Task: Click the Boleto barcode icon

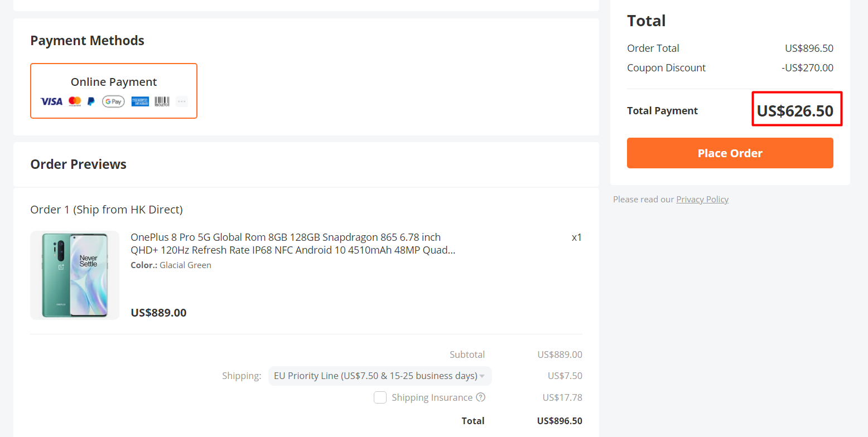Action: coord(162,101)
